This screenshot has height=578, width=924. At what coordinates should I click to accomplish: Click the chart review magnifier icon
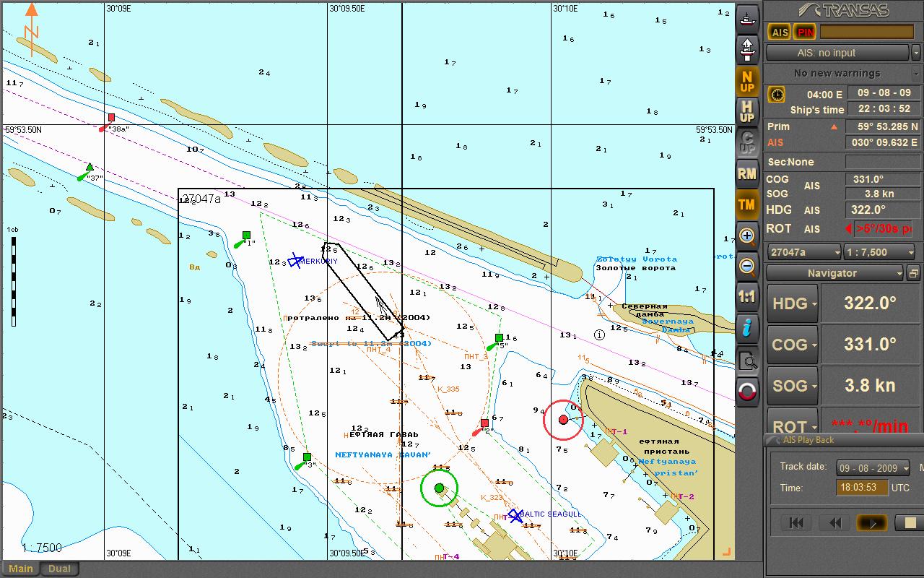pos(747,360)
